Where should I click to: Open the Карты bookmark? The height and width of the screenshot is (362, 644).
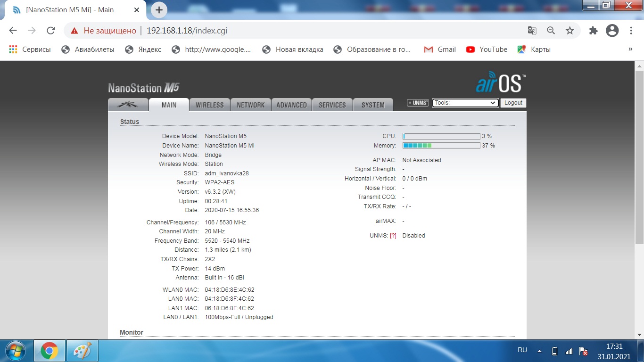pos(534,49)
